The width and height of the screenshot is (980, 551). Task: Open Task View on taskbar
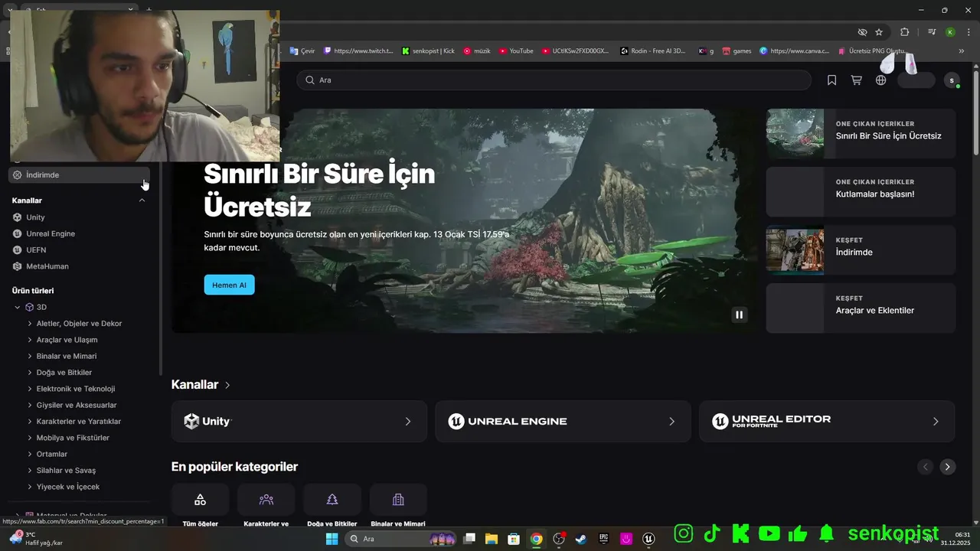pyautogui.click(x=469, y=539)
